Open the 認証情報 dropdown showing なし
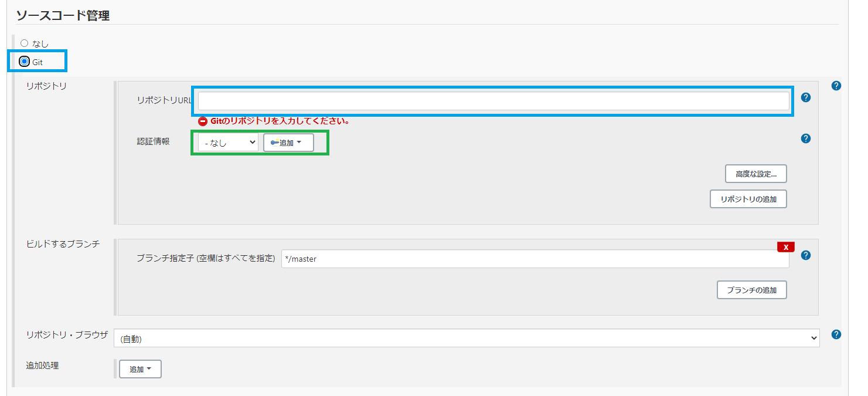The height and width of the screenshot is (396, 868). point(228,143)
